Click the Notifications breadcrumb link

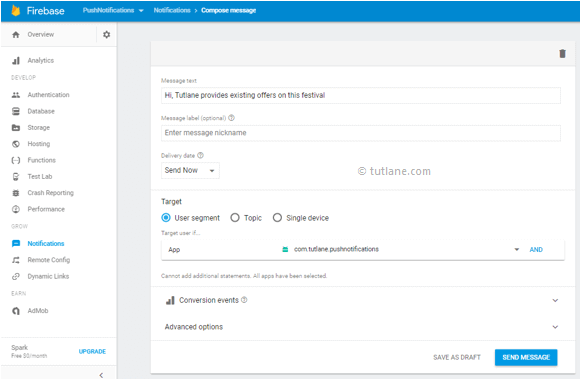click(x=172, y=10)
